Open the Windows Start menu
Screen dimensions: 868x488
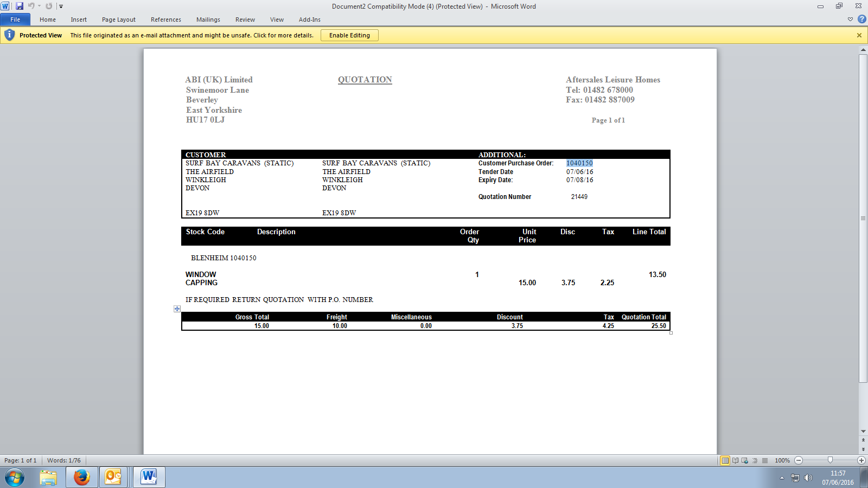tap(15, 478)
